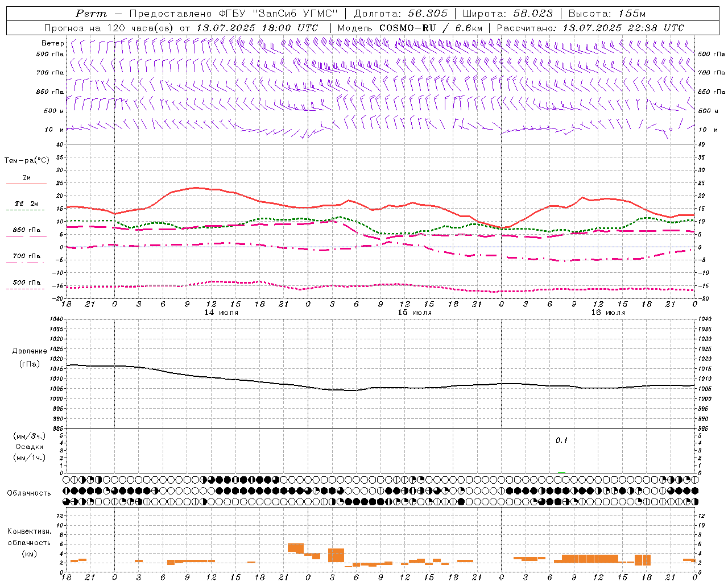The width and height of the screenshot is (728, 582).
Task: Click the left 10 м wind level label
Action: click(x=55, y=130)
